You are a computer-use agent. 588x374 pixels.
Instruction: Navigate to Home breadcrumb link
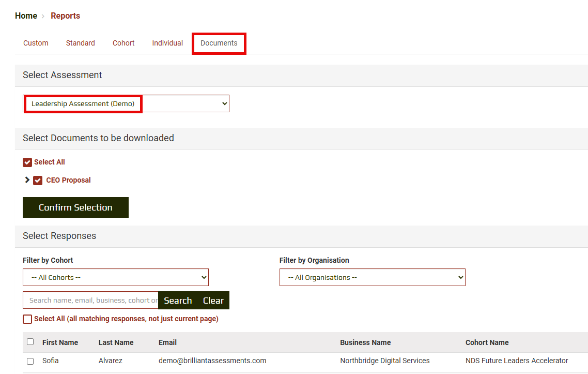coord(26,16)
